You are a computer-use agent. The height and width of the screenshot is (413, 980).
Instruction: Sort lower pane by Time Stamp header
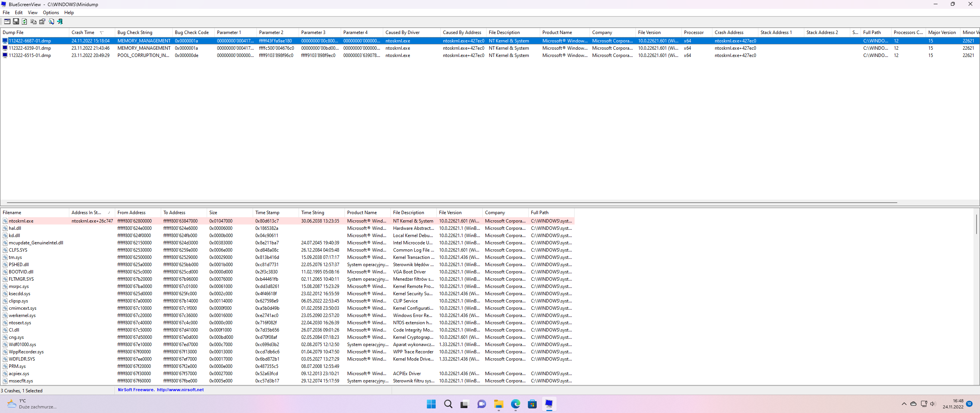276,213
